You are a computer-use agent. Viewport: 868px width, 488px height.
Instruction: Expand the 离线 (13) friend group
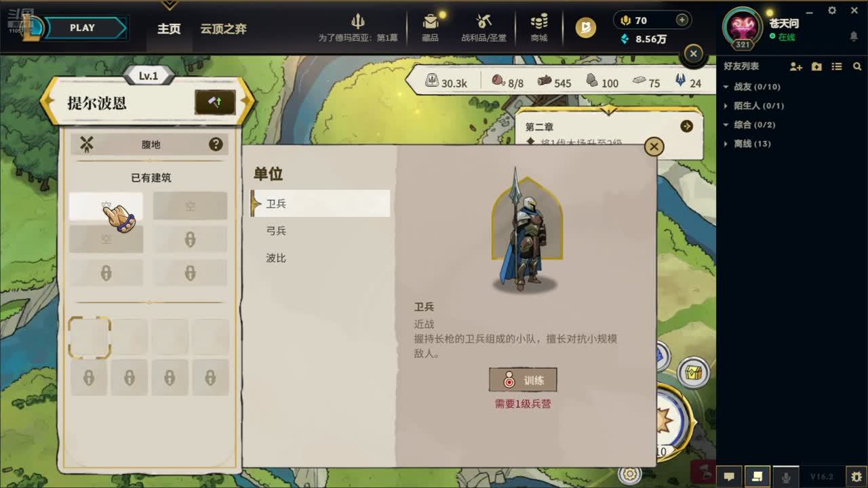pyautogui.click(x=747, y=144)
